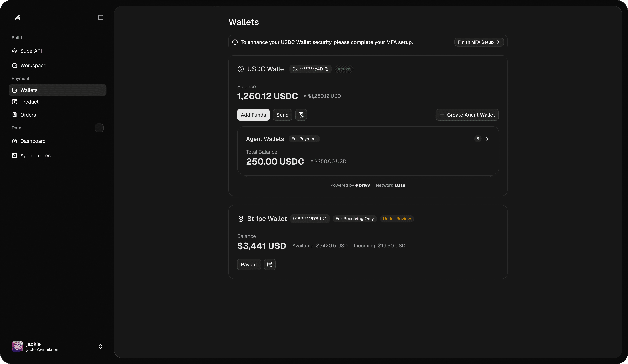Click the Orders receipt icon
Image resolution: width=628 pixels, height=364 pixels.
[x=14, y=115]
